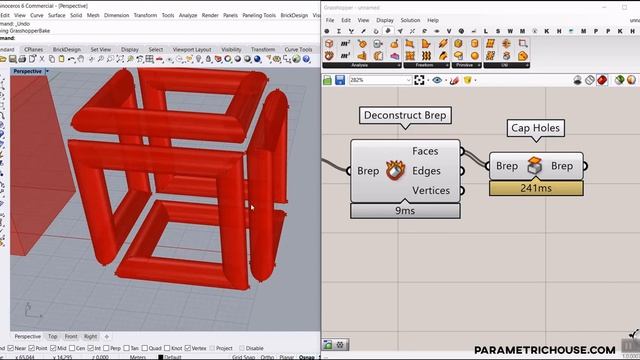Click the Faces output grip on Deconstruct Brep
The height and width of the screenshot is (360, 640).
click(x=462, y=151)
